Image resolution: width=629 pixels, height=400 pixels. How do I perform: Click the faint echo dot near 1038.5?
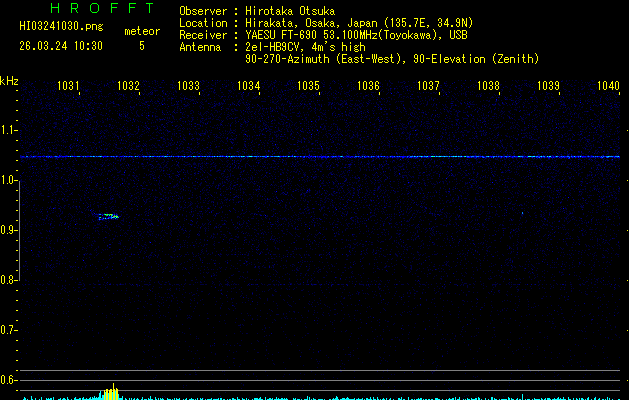click(522, 213)
